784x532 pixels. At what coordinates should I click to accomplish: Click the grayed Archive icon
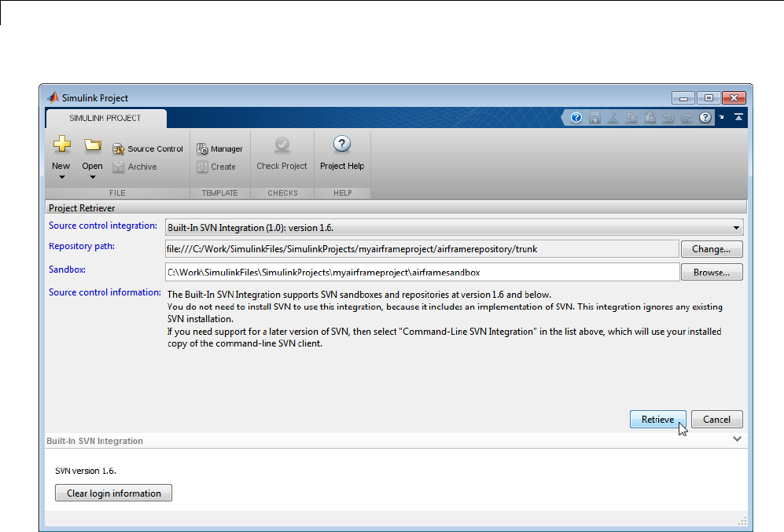[119, 167]
